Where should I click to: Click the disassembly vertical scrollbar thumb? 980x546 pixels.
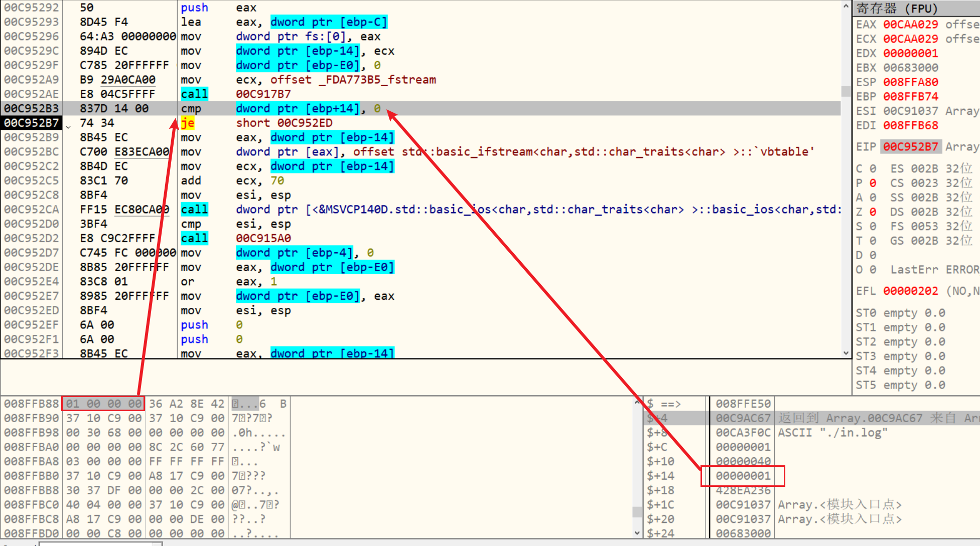point(846,91)
